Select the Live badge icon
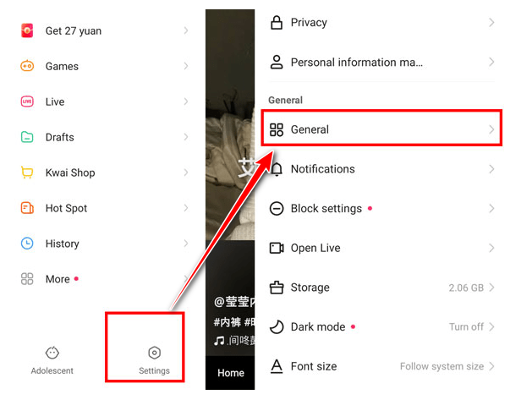 (x=27, y=101)
